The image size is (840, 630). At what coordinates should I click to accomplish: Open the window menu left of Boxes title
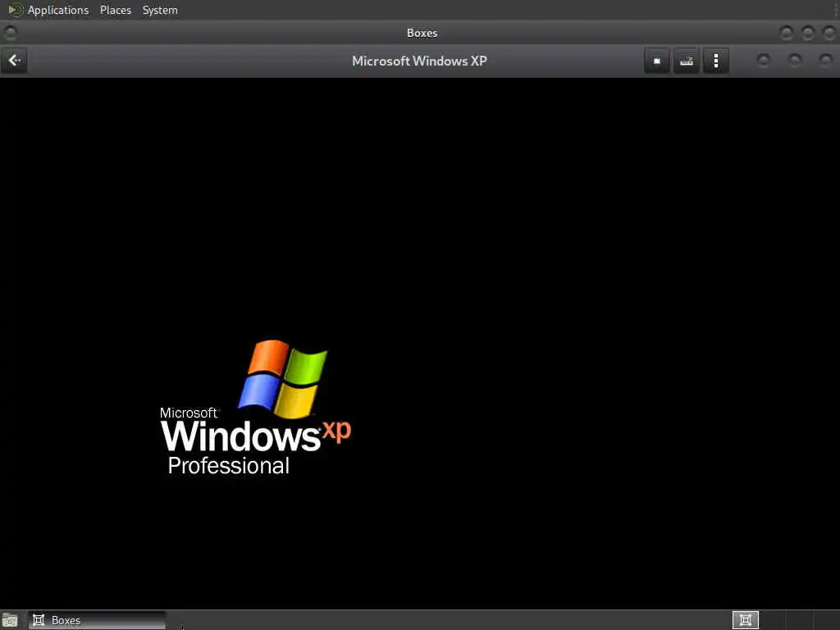[x=10, y=33]
